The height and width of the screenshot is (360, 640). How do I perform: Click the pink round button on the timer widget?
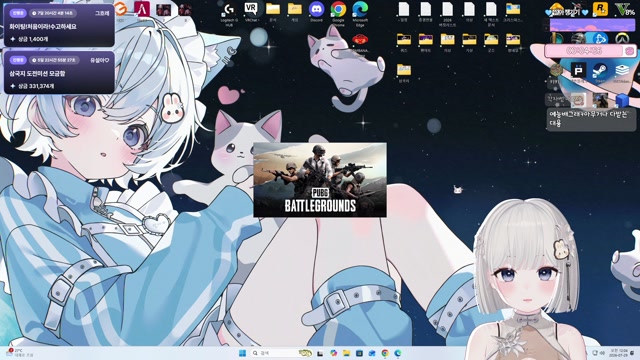coord(629,51)
